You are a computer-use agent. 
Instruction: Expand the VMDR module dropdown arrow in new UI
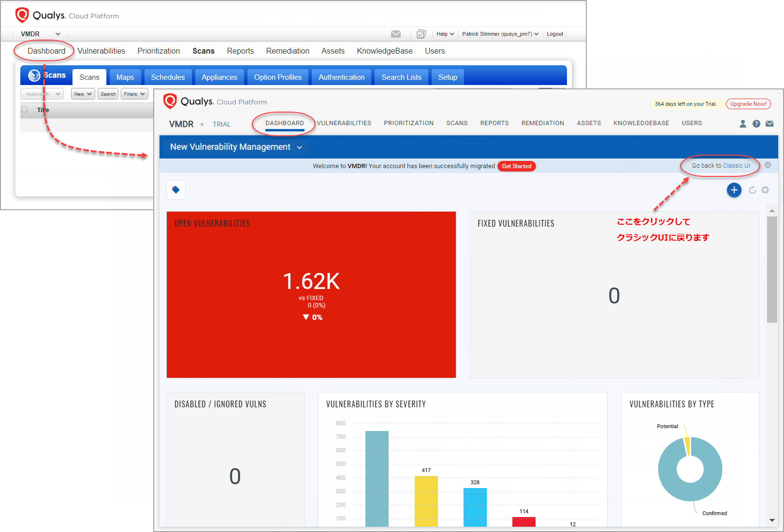(202, 125)
